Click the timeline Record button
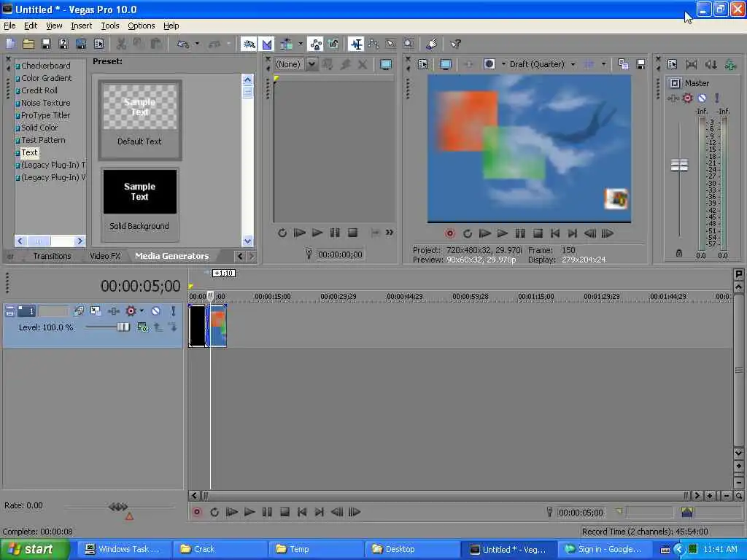This screenshot has height=560, width=747. coord(197,512)
